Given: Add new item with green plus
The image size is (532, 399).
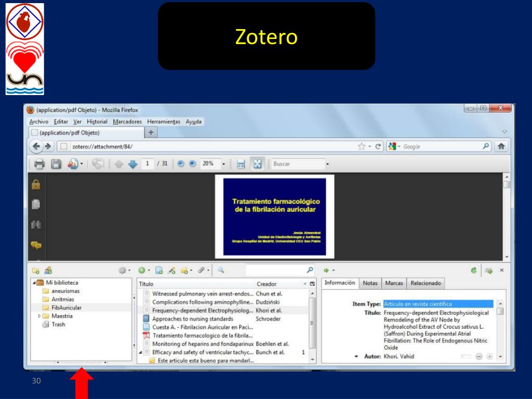Looking at the screenshot, I should point(144,270).
